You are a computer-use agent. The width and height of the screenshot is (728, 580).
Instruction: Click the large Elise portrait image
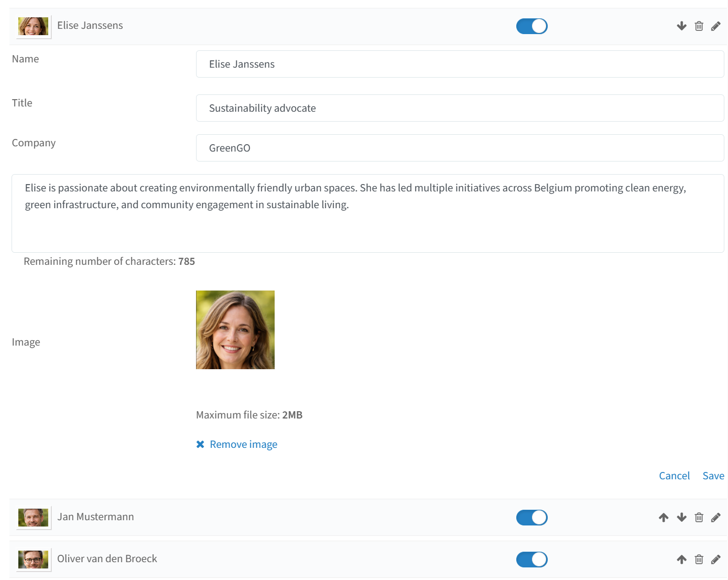235,330
